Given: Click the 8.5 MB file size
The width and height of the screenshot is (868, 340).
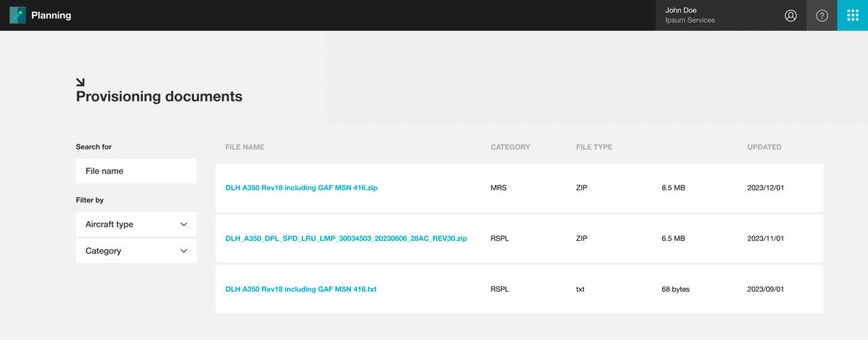Looking at the screenshot, I should click(673, 187).
